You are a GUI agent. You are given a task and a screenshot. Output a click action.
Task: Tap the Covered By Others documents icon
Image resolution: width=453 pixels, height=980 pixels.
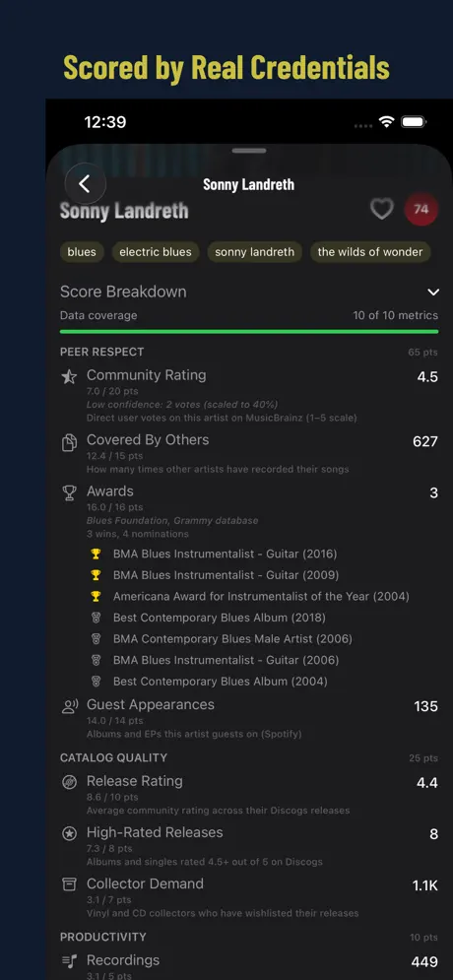tap(69, 442)
